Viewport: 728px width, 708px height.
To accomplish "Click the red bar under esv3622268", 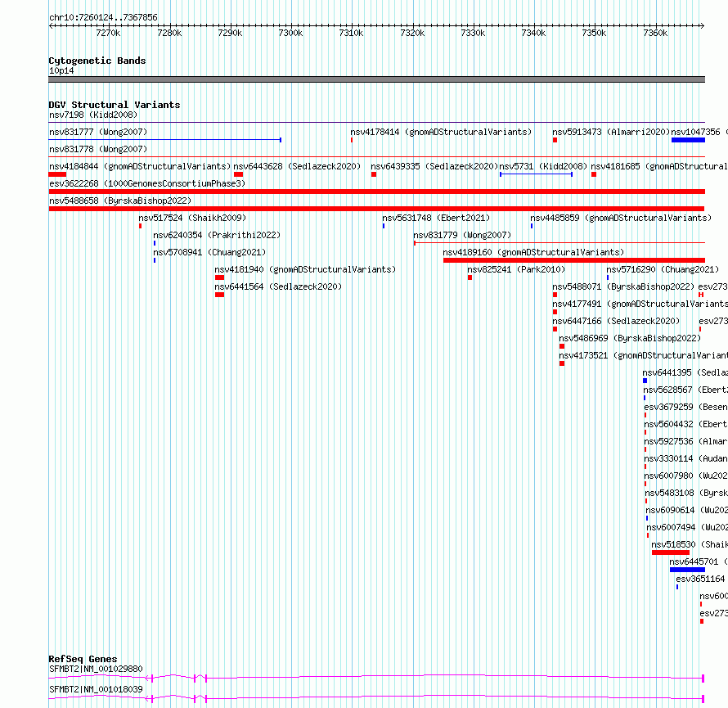I will click(x=376, y=192).
